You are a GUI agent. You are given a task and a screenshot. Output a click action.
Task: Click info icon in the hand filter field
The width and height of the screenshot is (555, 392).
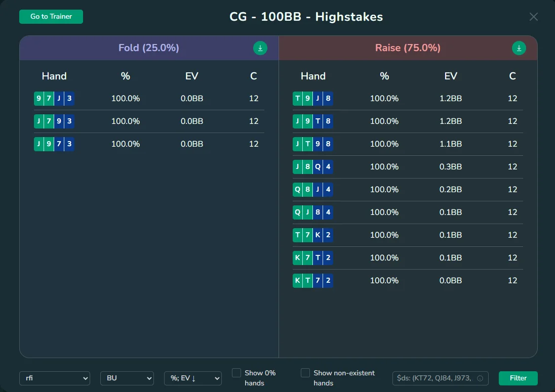click(x=480, y=378)
